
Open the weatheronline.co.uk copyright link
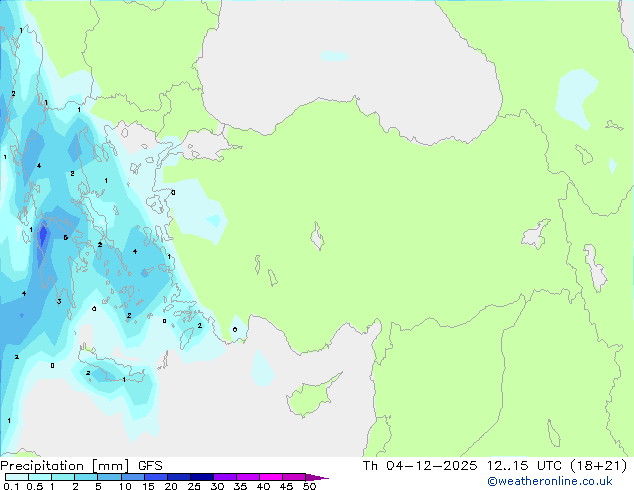pyautogui.click(x=549, y=481)
